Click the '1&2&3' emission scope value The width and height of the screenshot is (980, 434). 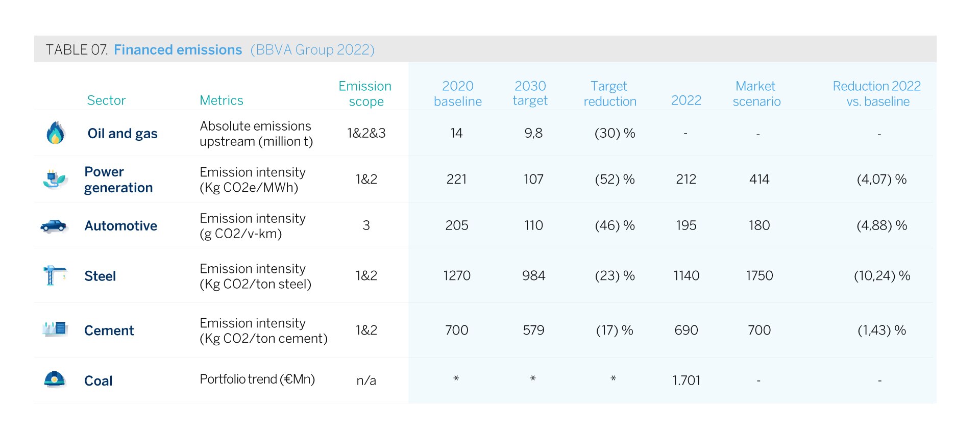(x=366, y=133)
